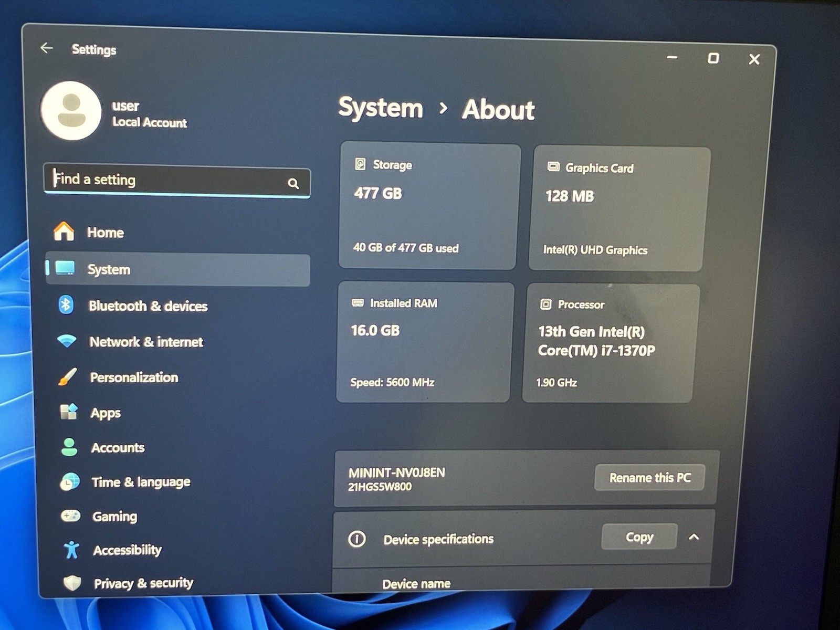Open the Installed RAM 16.0 GB card

pos(425,342)
